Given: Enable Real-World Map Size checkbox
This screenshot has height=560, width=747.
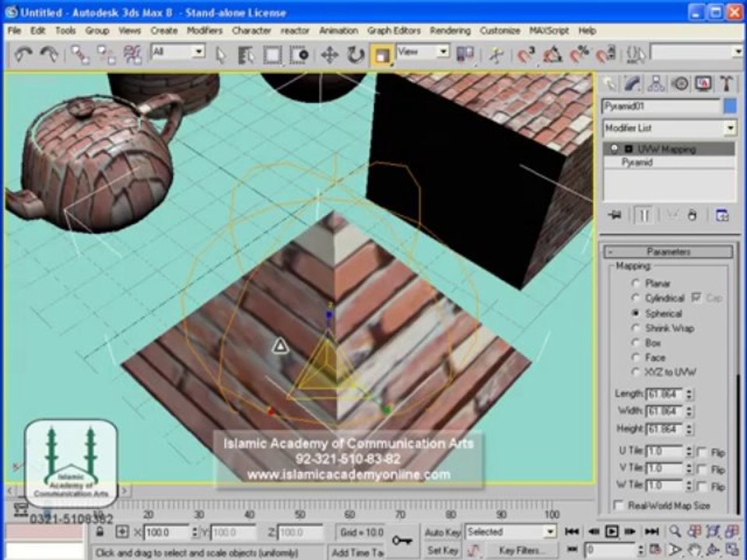Looking at the screenshot, I should coord(619,505).
